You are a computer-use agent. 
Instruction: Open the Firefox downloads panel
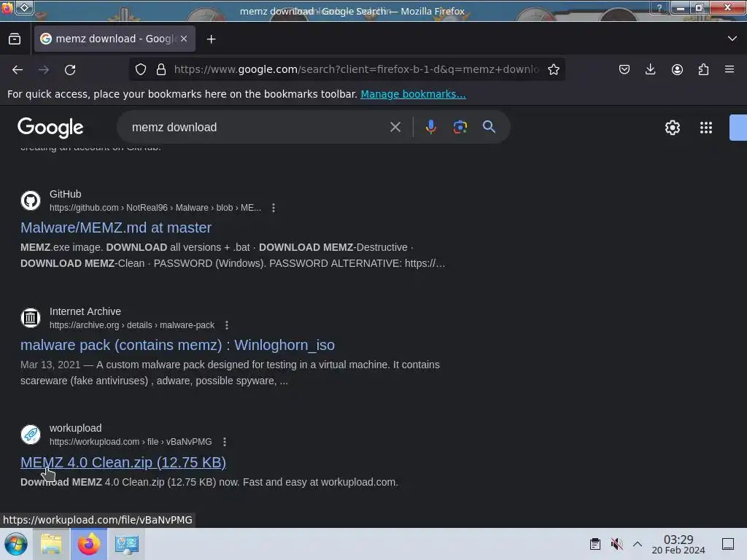(650, 69)
